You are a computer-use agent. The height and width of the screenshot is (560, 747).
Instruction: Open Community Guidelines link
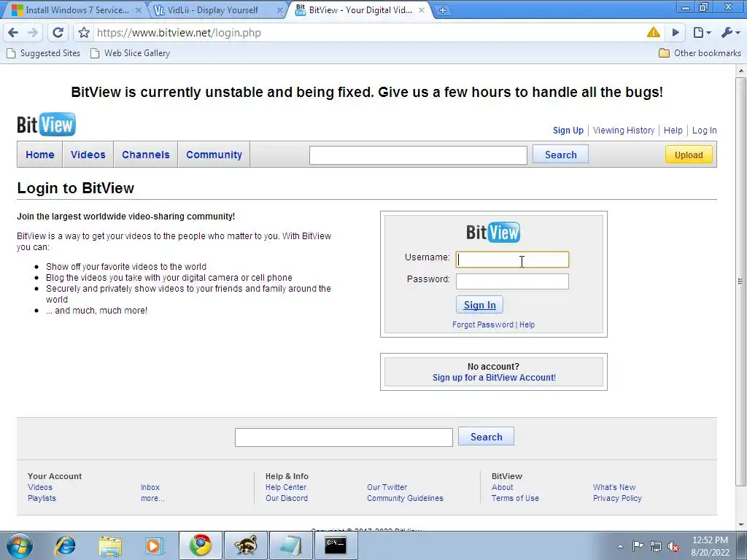point(405,498)
